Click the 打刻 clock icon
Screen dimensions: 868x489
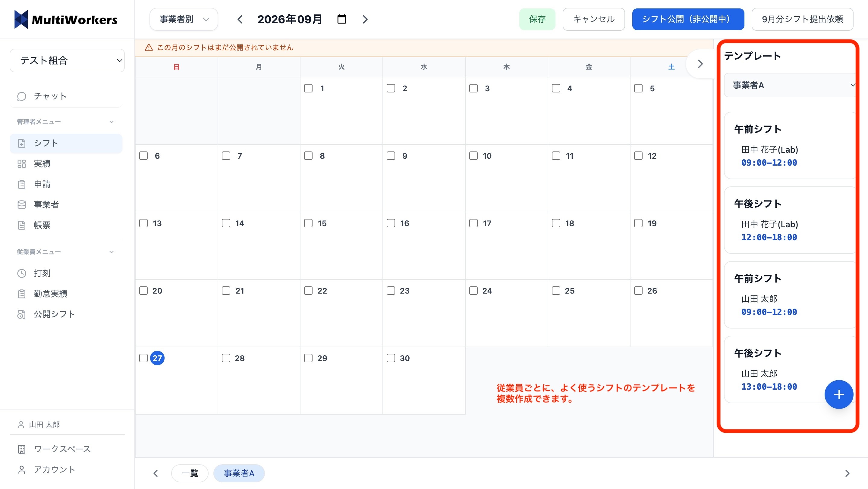point(22,273)
